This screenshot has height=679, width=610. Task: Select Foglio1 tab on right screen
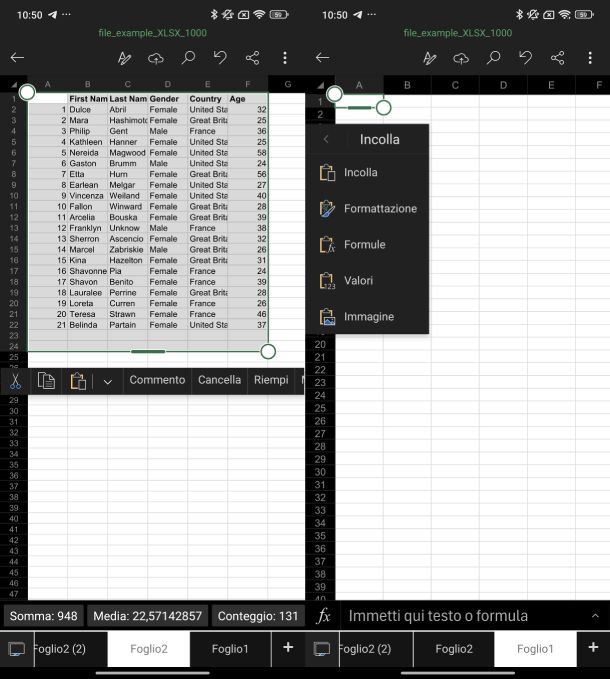coord(535,649)
